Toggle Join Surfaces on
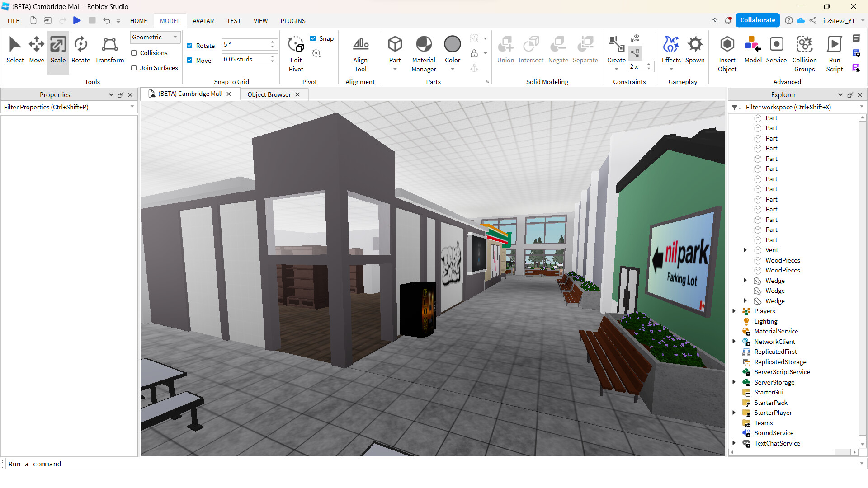 [134, 68]
